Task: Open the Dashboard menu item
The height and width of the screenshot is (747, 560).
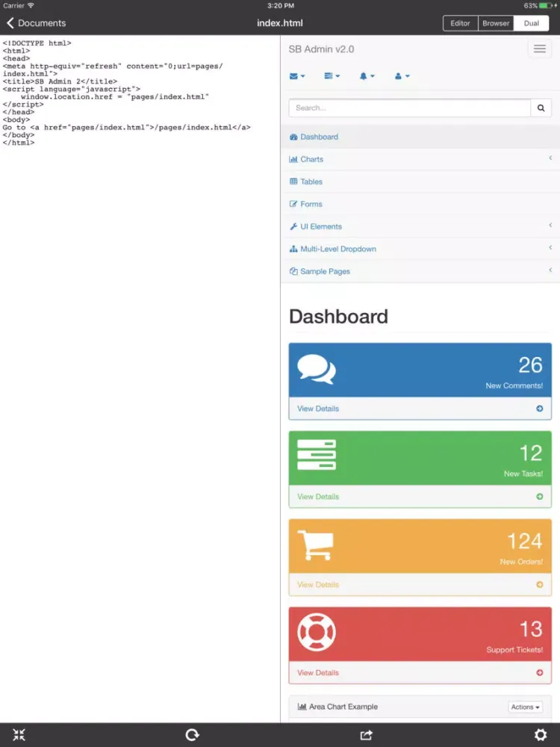Action: tap(420, 137)
